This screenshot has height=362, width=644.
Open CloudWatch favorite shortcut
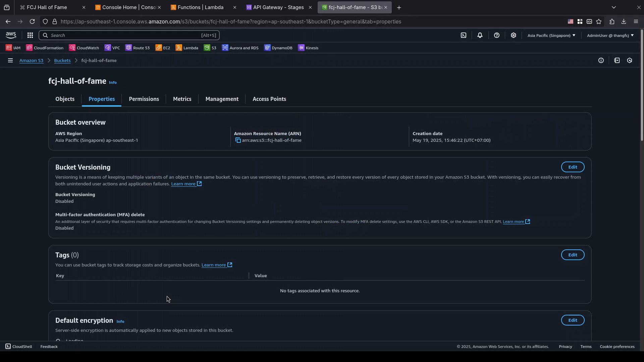click(84, 48)
